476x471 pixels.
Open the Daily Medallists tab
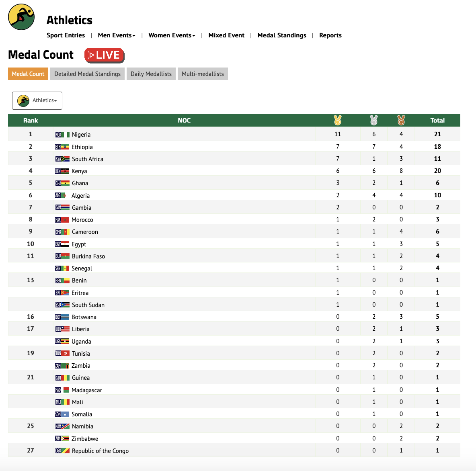click(151, 74)
